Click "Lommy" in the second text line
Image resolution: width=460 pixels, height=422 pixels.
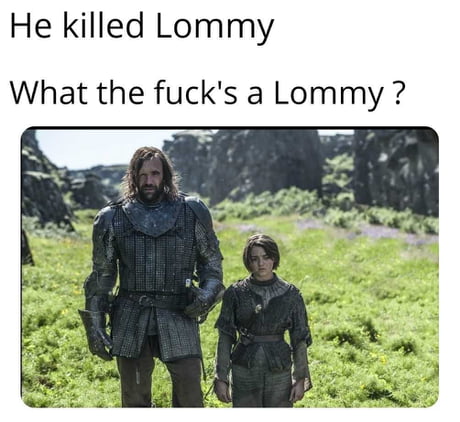tap(328, 95)
